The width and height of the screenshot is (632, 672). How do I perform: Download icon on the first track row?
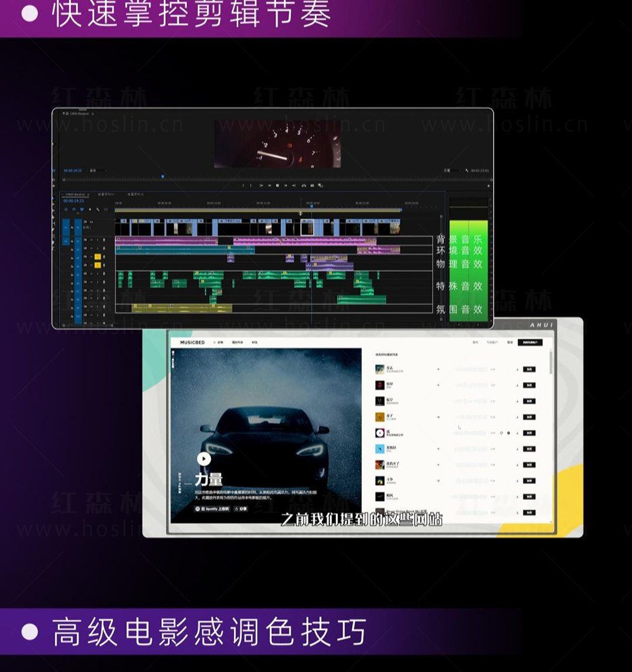[x=517, y=369]
